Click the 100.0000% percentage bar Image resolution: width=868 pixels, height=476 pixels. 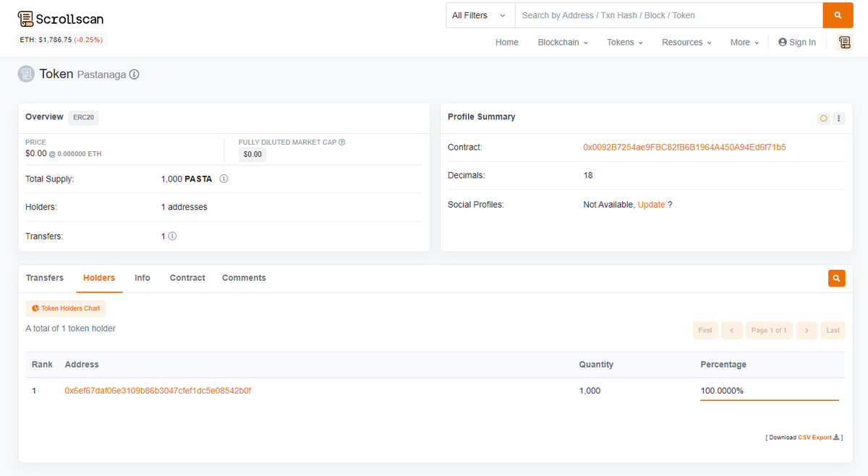(770, 399)
